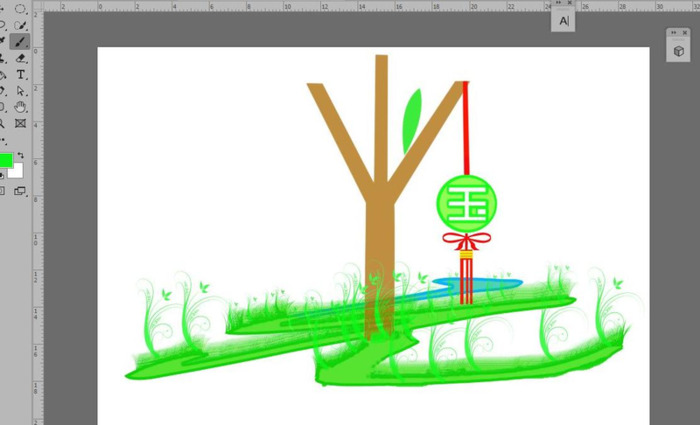Swap foreground and background colors
The width and height of the screenshot is (700, 425).
tap(20, 155)
